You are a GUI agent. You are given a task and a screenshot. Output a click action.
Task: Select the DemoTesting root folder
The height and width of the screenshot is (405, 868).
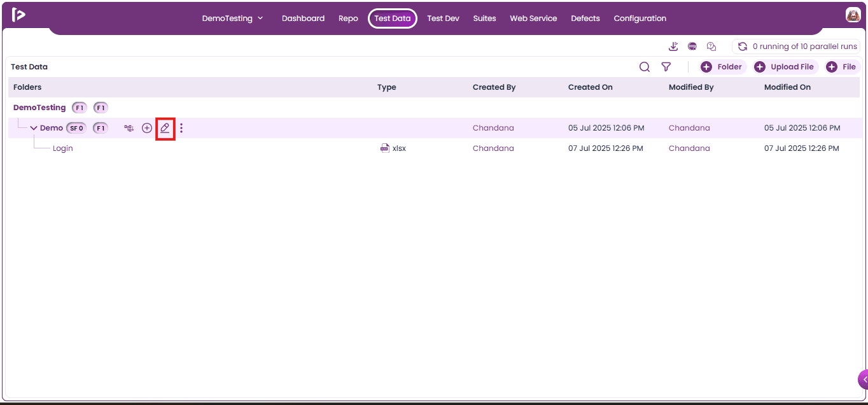(x=39, y=108)
